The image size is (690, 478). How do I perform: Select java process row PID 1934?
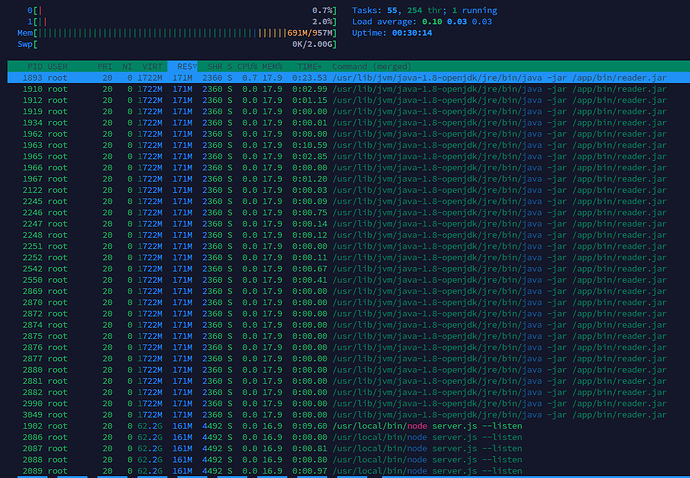(x=349, y=123)
